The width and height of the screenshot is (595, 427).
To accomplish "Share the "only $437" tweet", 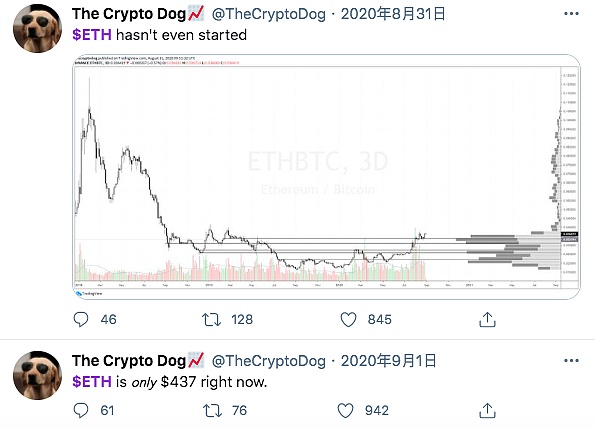I will 487,410.
